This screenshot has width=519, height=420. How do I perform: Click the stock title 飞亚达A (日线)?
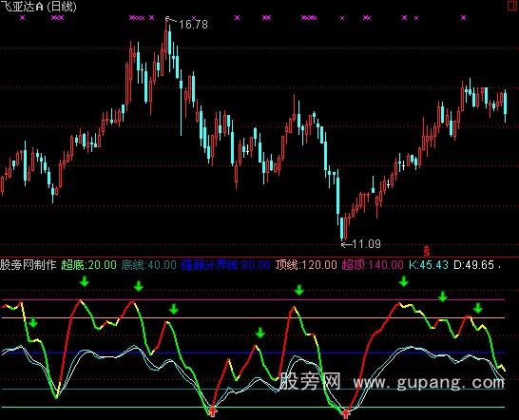click(38, 7)
